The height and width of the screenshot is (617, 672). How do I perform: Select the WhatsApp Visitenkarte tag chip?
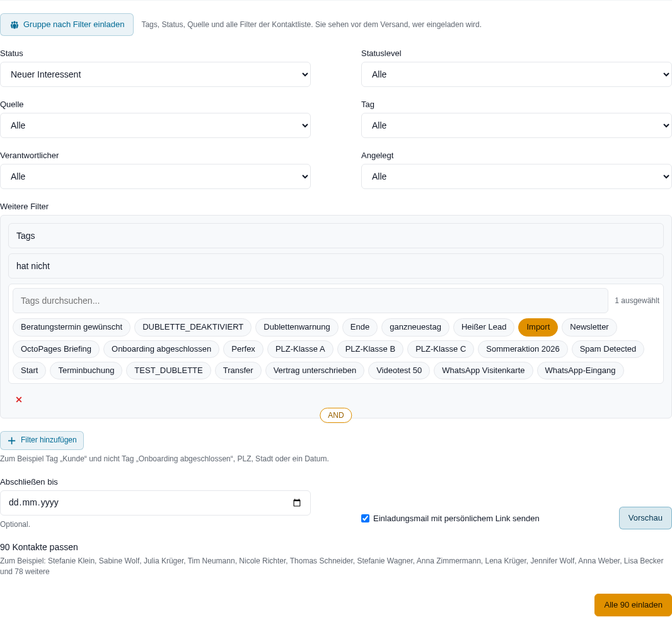tap(483, 371)
